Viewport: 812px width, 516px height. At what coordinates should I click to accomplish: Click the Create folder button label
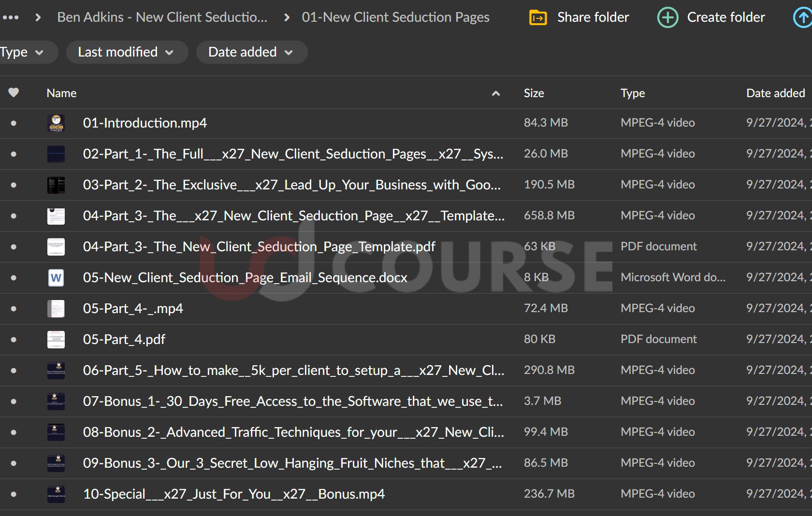(726, 17)
